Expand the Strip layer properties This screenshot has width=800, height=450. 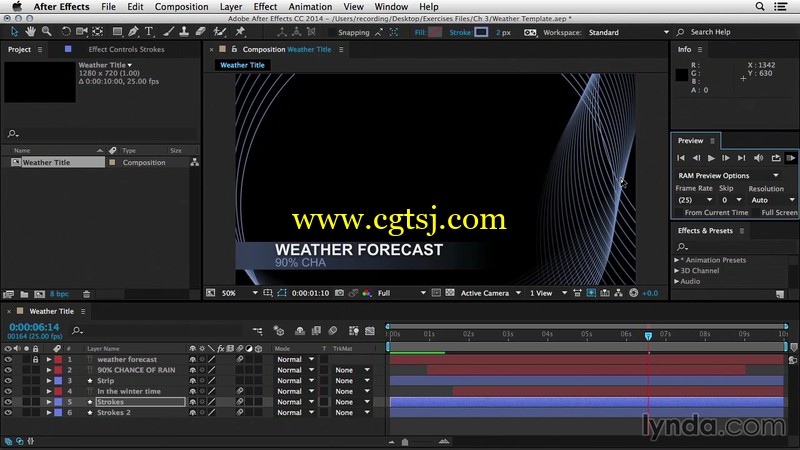(x=48, y=381)
